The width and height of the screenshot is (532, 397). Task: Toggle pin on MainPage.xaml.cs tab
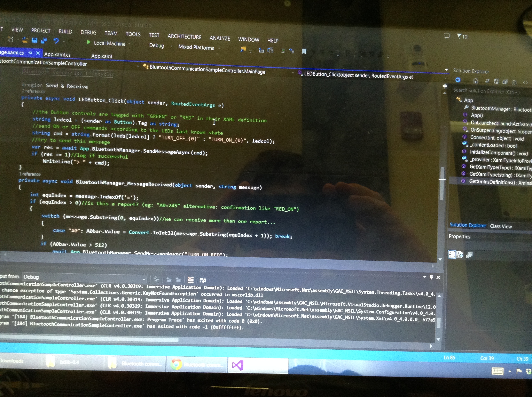30,53
